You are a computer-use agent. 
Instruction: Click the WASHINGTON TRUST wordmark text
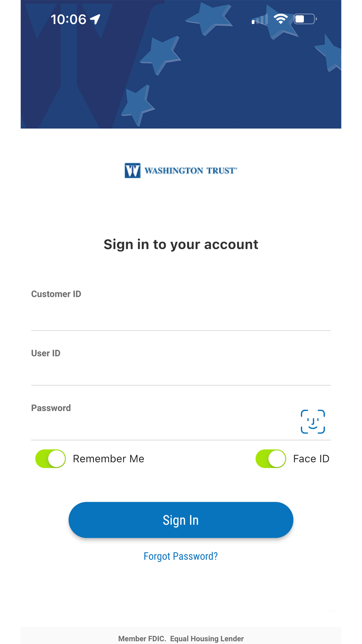[191, 171]
